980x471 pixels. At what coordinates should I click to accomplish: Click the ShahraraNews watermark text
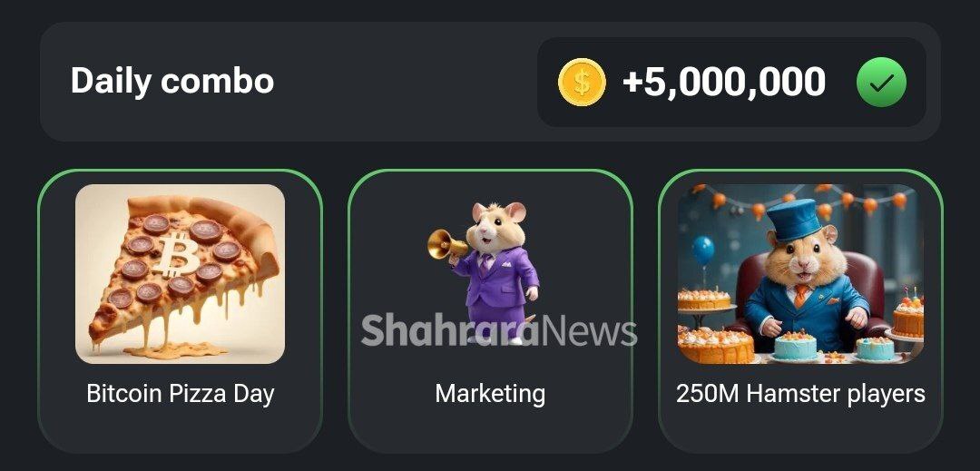(499, 329)
